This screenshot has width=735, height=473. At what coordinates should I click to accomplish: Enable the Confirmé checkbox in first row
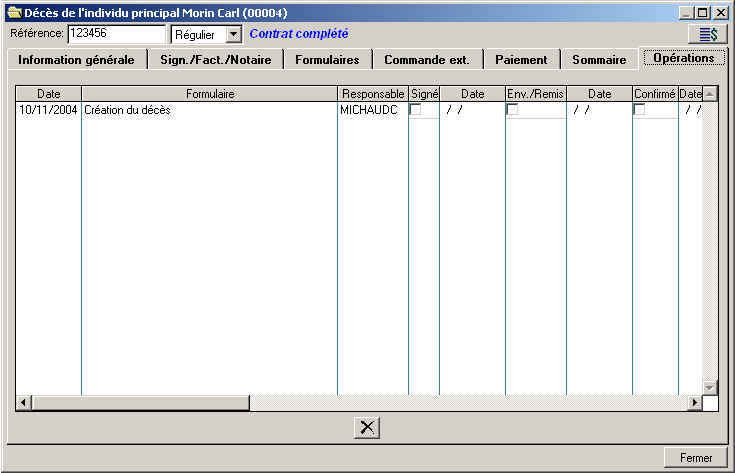pos(639,110)
